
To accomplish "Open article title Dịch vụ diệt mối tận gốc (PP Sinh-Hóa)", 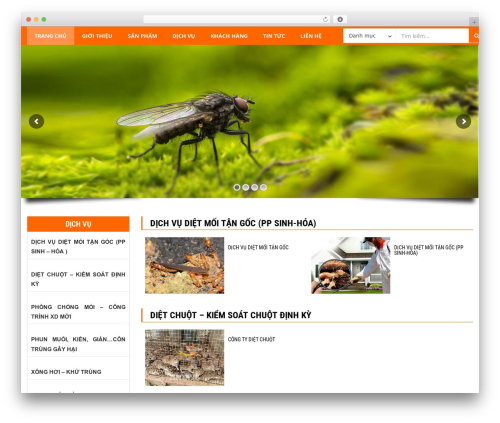I will tap(428, 250).
